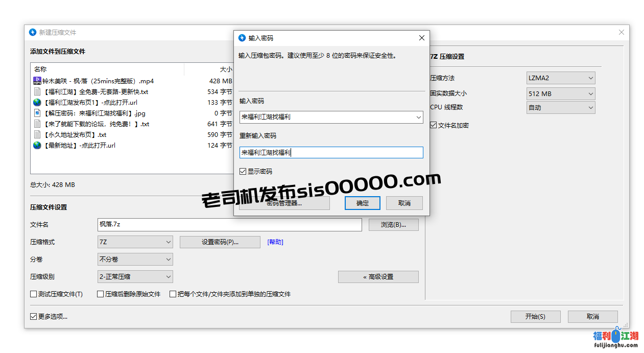Image resolution: width=644 pixels, height=353 pixels.
Task: Click the icon in 输入密码 dialog titlebar
Action: [242, 37]
